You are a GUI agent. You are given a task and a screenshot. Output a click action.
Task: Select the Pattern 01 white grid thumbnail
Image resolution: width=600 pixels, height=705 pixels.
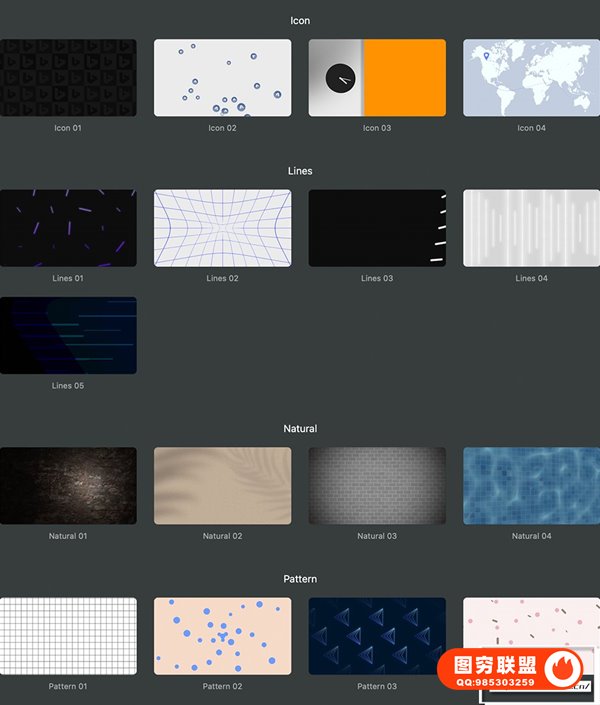click(68, 636)
